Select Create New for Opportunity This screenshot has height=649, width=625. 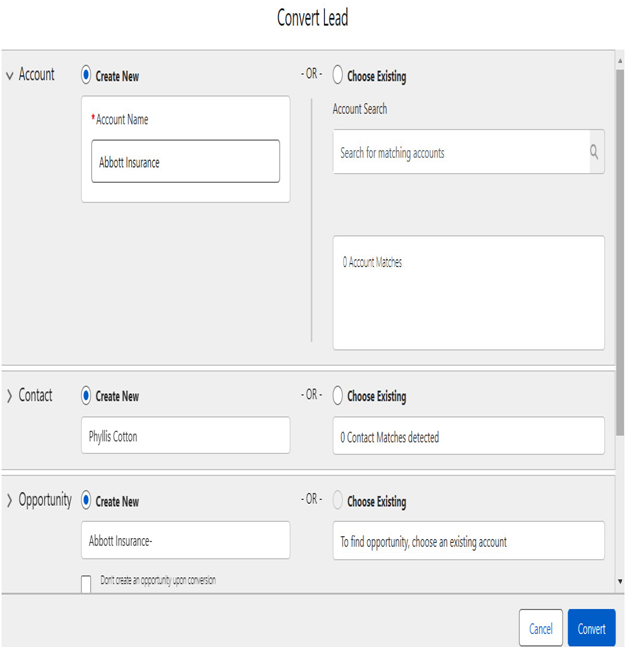coord(86,500)
